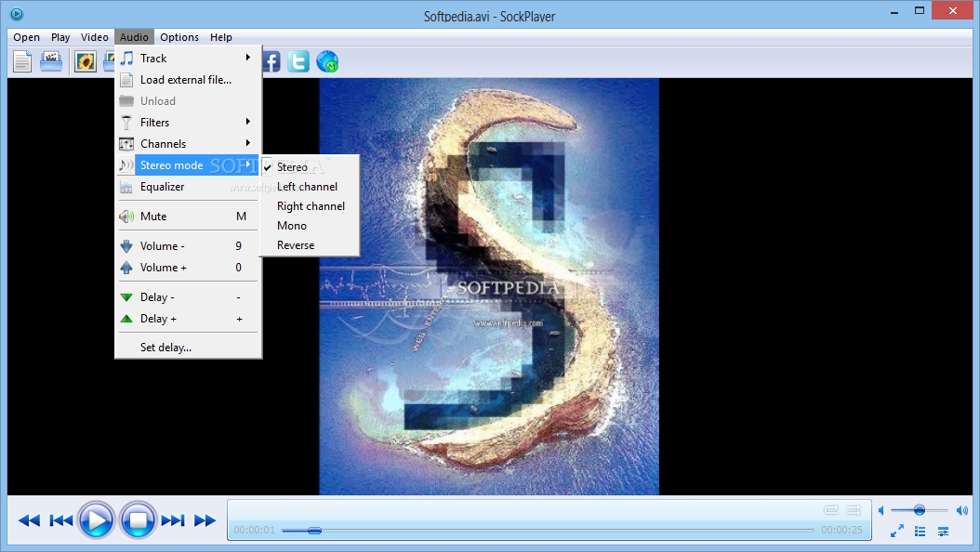The width and height of the screenshot is (980, 552).
Task: Click the open video folder icon
Action: pos(51,62)
